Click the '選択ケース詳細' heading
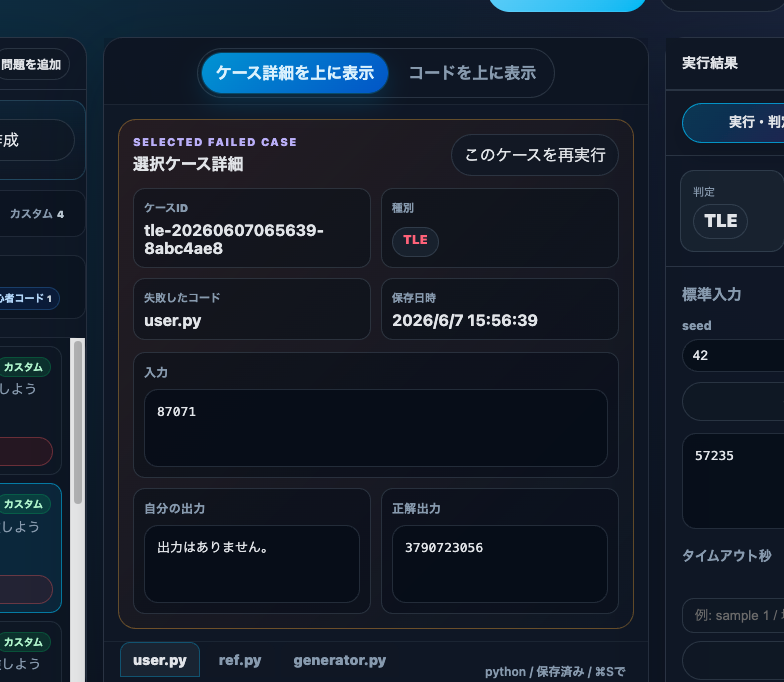784x682 pixels. coord(188,164)
